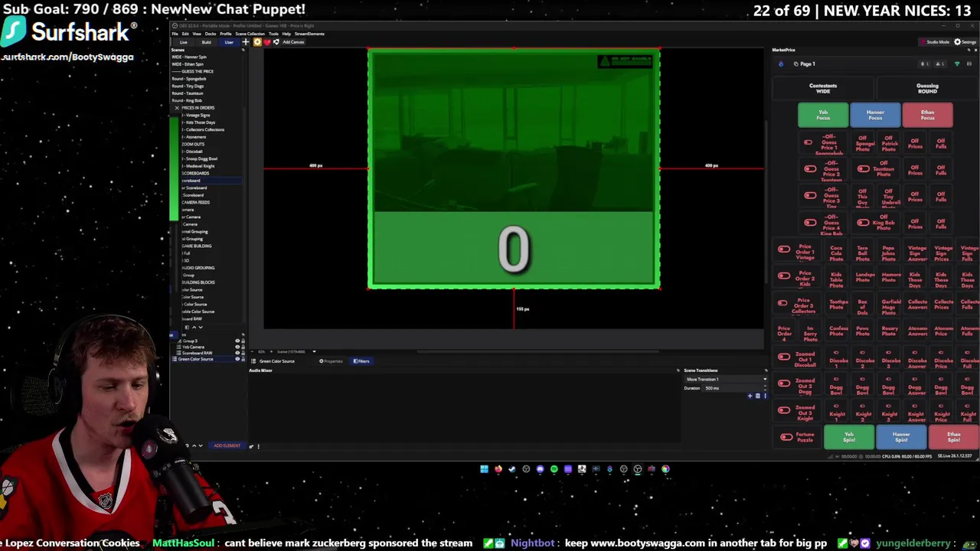Toggle Price Order 1 Vintage switch

[x=784, y=249]
